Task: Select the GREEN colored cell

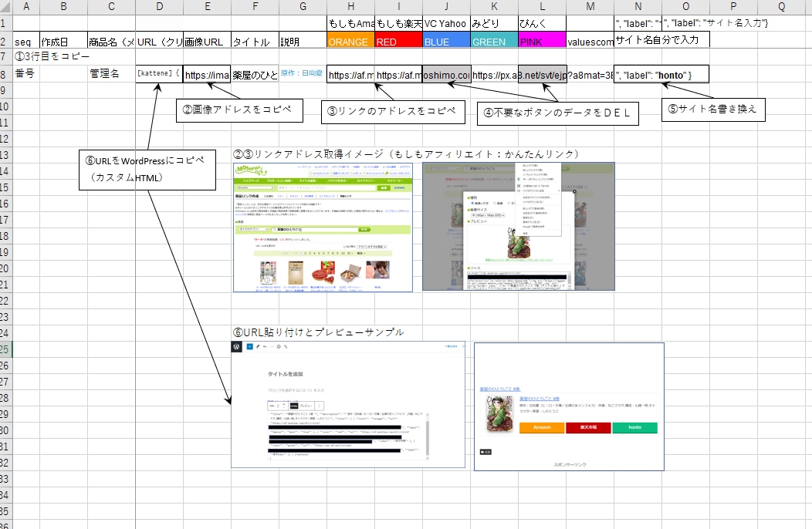Action: tap(495, 42)
